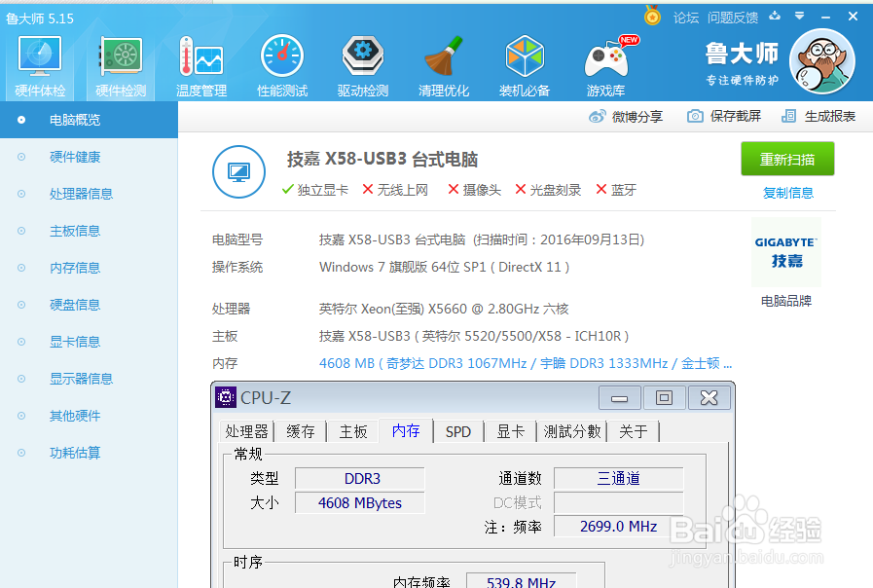Viewport: 873px width, 588px height.
Task: Open 游戏库 game library gamepad
Action: point(605,66)
